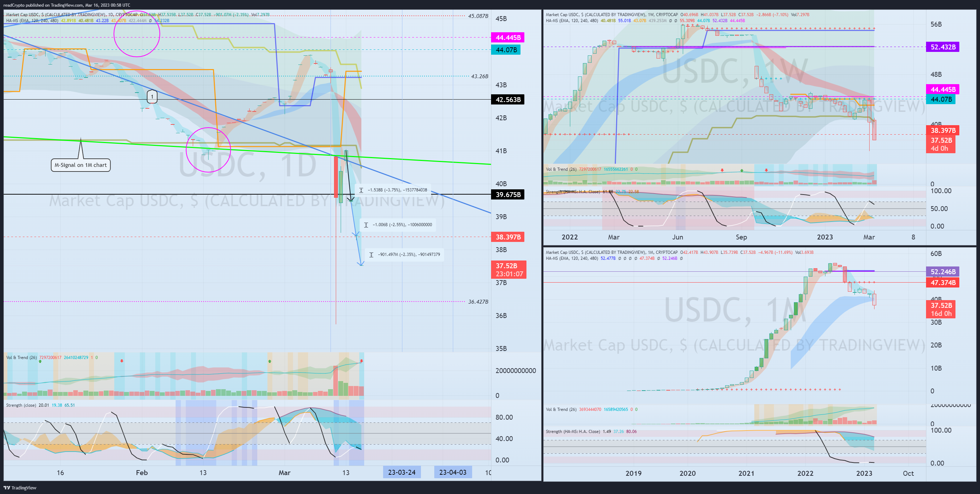
Task: Click 'Sep' on weekly chart time axis
Action: click(x=741, y=237)
